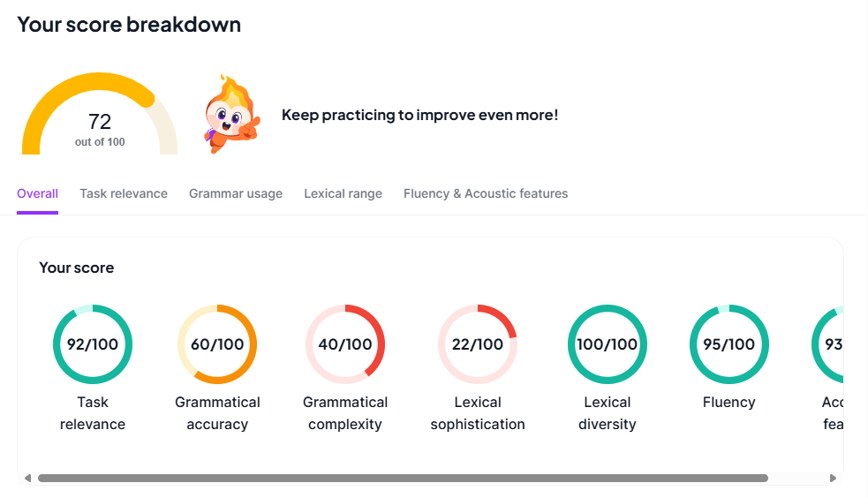Click the Lexical sophistication label
868x498 pixels.
(x=478, y=413)
